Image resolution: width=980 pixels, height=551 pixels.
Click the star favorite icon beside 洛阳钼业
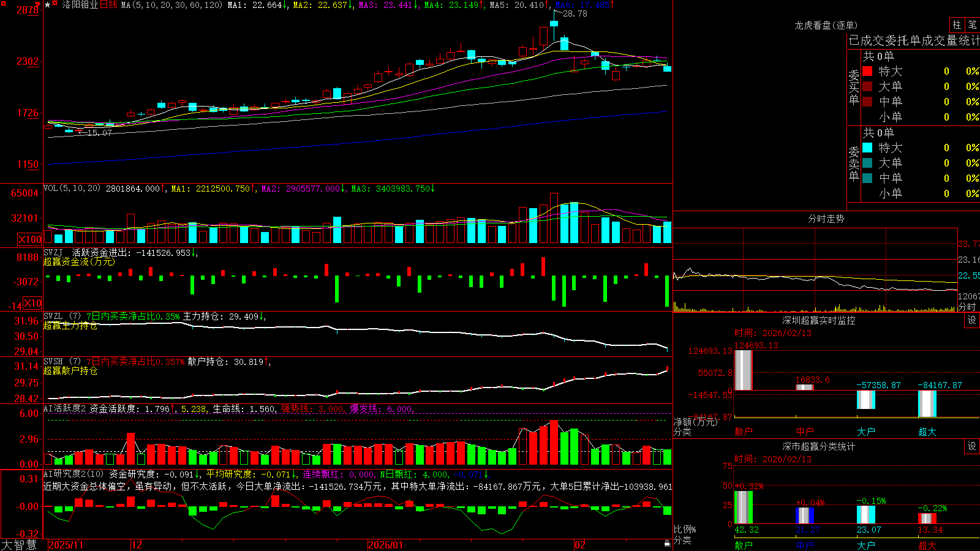point(48,5)
